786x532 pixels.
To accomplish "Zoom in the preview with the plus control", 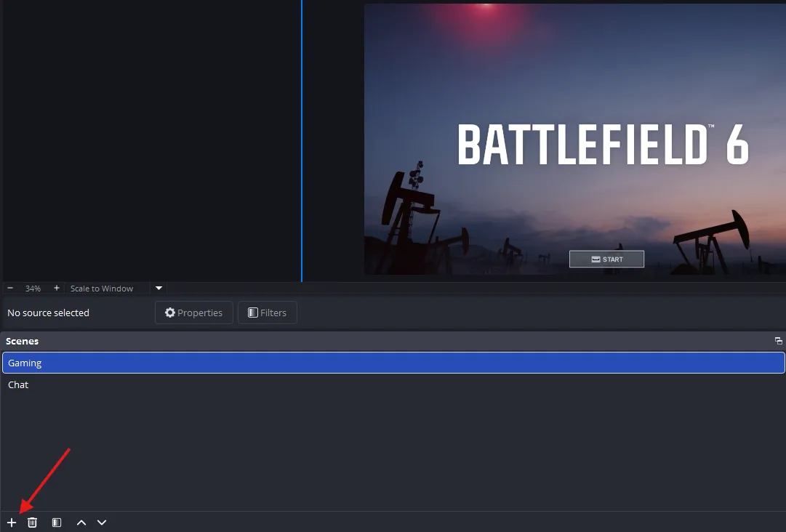I will point(56,288).
